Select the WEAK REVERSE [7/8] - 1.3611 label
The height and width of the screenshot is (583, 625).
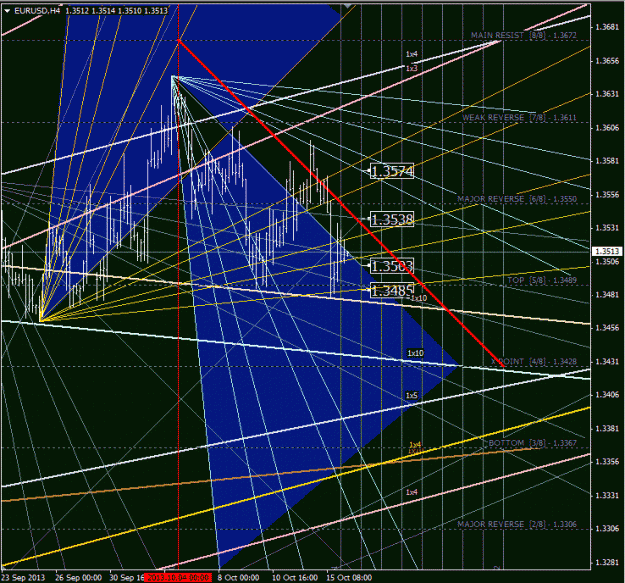pyautogui.click(x=519, y=118)
